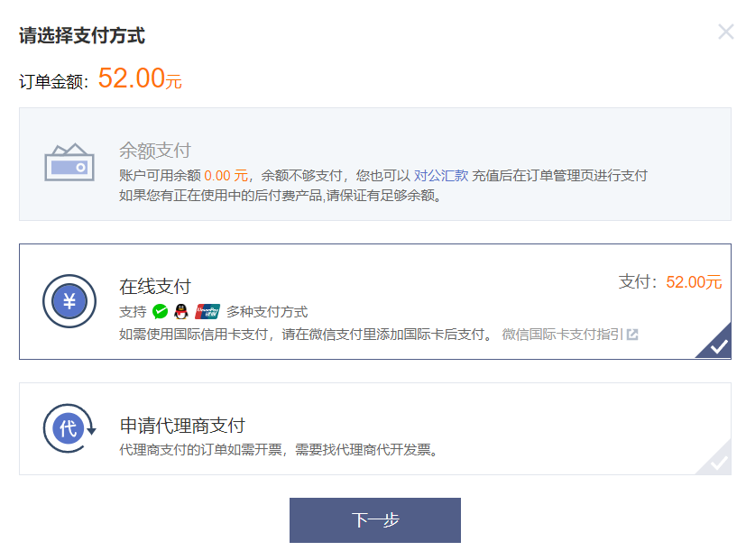Screen dimensions: 746x560
Task: Click the 0.00 元 available balance text
Action: (226, 175)
